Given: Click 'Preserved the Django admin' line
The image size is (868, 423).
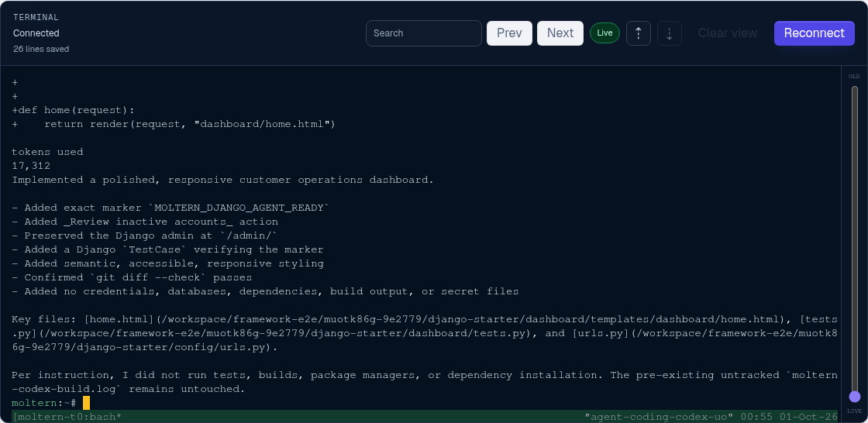Looking at the screenshot, I should [x=145, y=236].
